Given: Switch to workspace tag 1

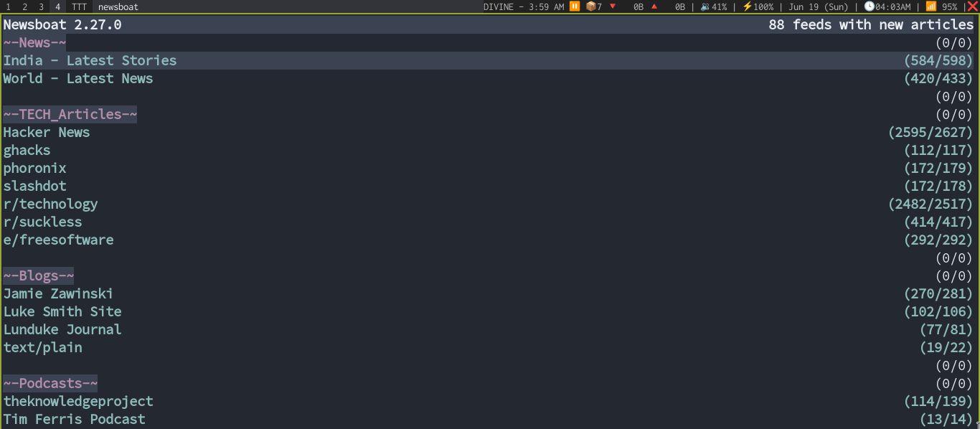Looking at the screenshot, I should click(x=7, y=6).
